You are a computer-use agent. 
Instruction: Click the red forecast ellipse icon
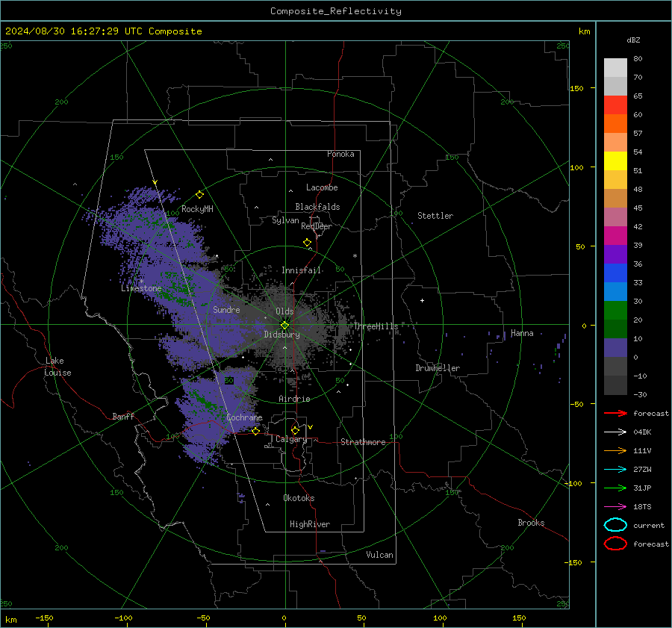pos(615,544)
